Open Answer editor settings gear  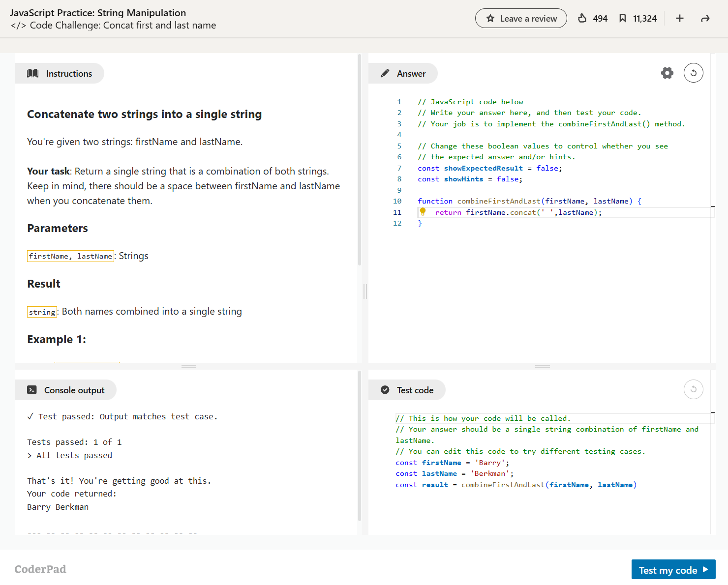(667, 73)
